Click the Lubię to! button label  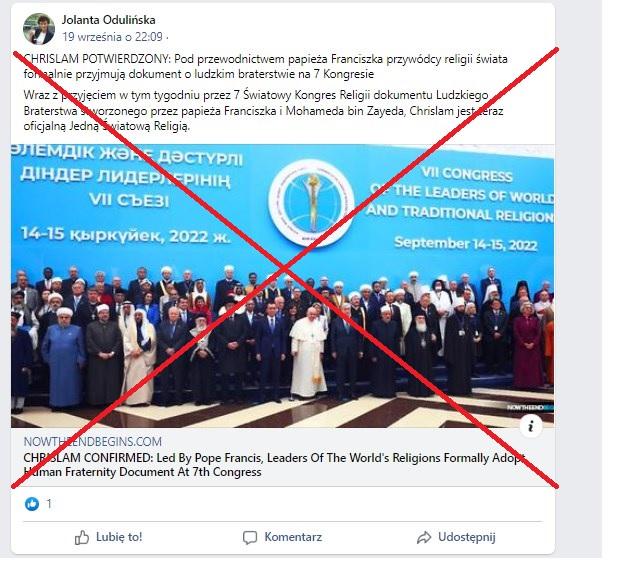point(119,537)
